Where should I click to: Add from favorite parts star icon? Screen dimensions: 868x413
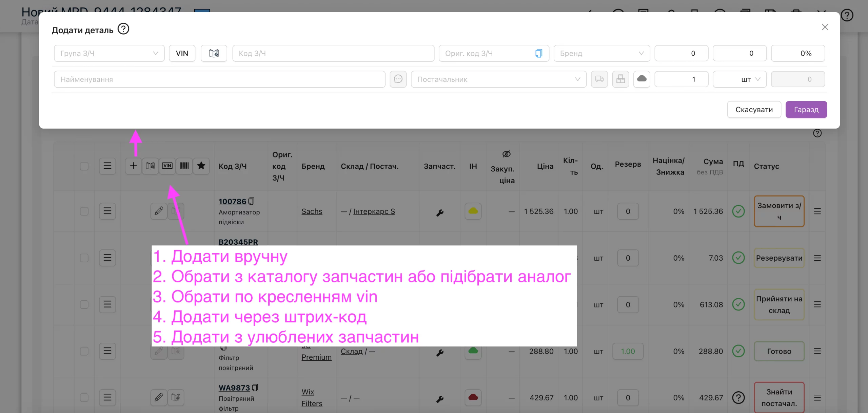201,166
